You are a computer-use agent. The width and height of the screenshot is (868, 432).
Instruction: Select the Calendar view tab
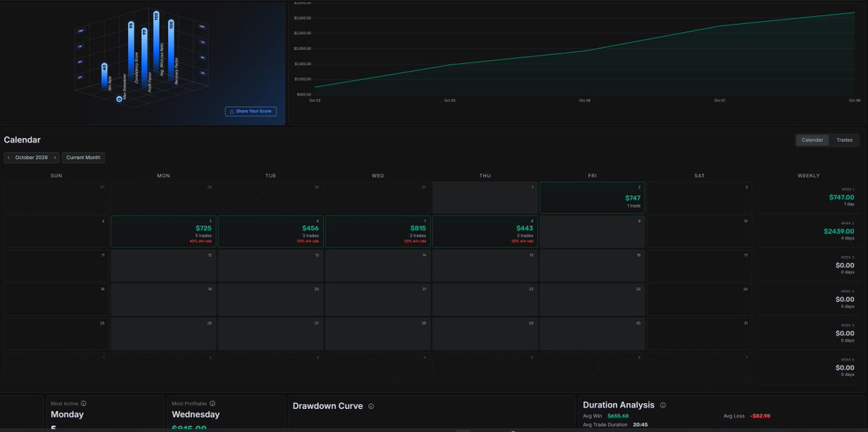(812, 140)
